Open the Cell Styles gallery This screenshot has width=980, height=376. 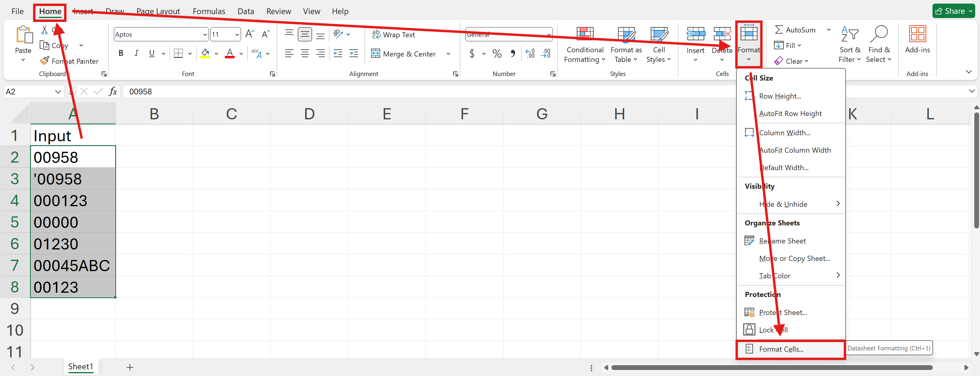(x=659, y=35)
